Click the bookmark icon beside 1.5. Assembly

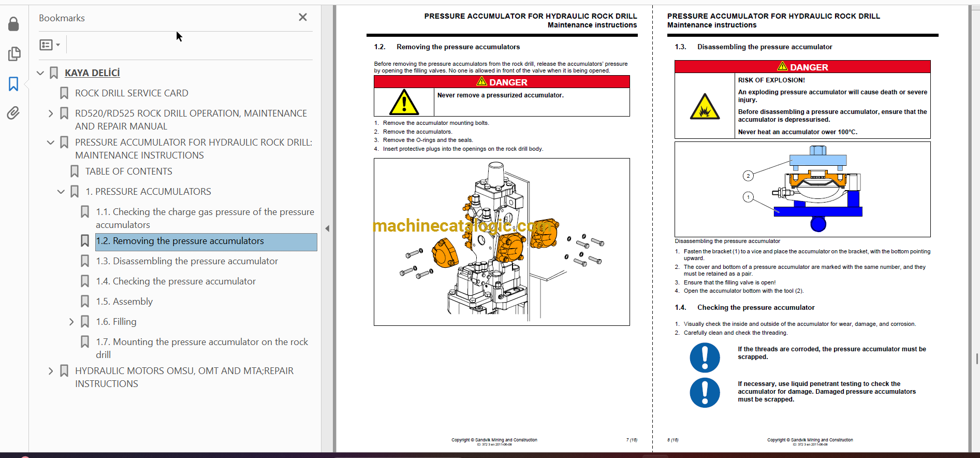tap(85, 302)
